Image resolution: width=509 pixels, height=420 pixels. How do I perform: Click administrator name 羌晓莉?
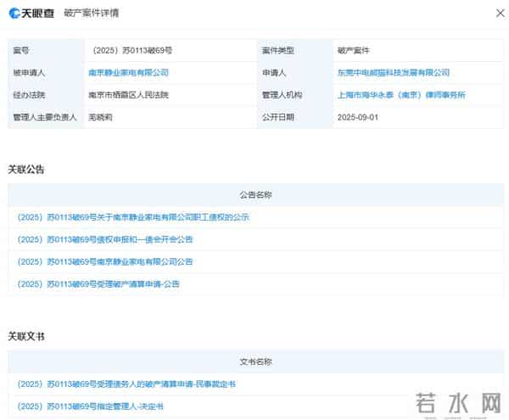100,117
